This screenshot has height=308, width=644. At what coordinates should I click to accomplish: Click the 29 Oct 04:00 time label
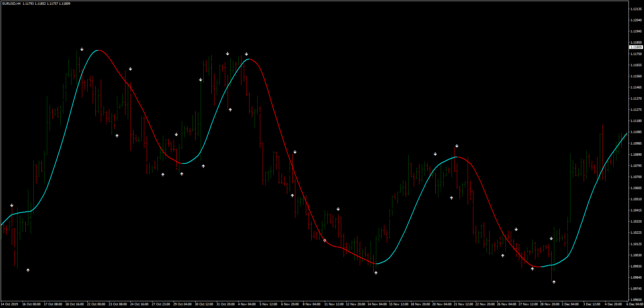pyautogui.click(x=182, y=304)
